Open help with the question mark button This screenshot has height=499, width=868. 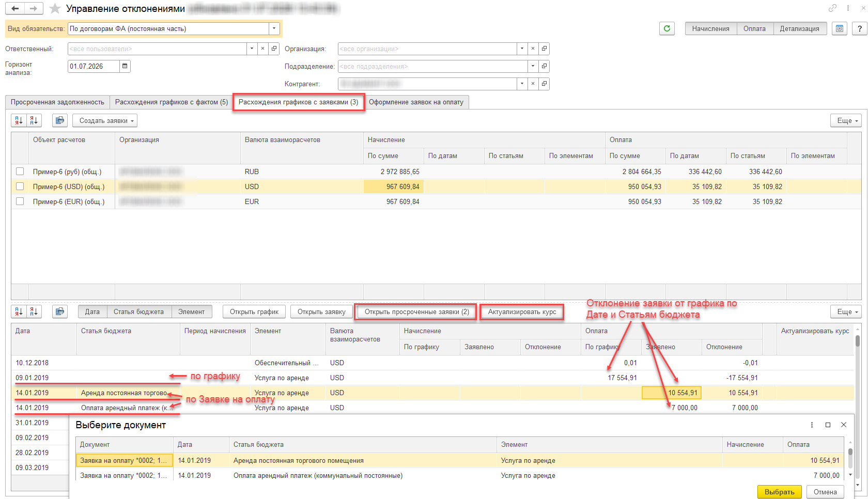[x=860, y=28]
